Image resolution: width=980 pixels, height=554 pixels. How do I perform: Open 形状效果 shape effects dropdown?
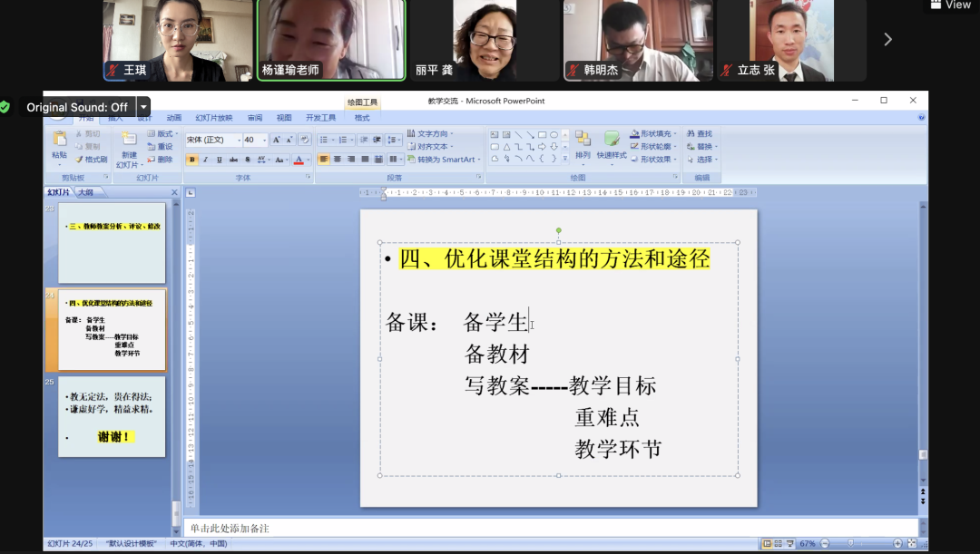[x=653, y=160]
